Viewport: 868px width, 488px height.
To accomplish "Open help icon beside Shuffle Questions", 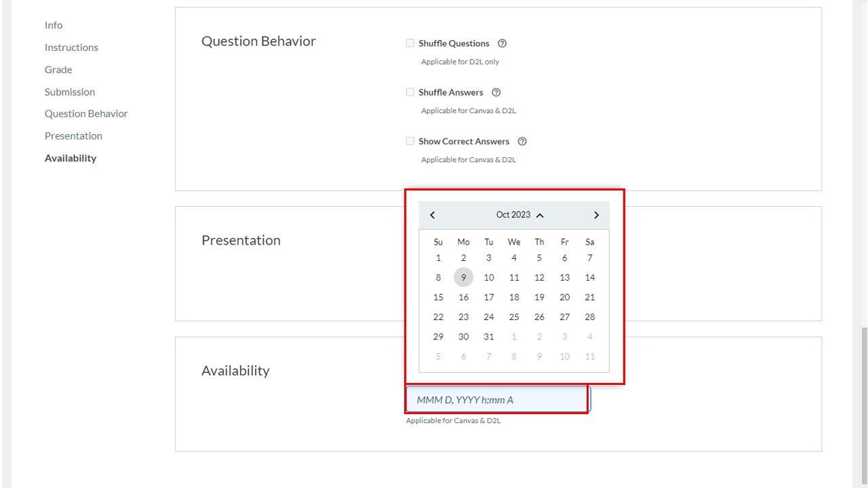I will pos(502,43).
